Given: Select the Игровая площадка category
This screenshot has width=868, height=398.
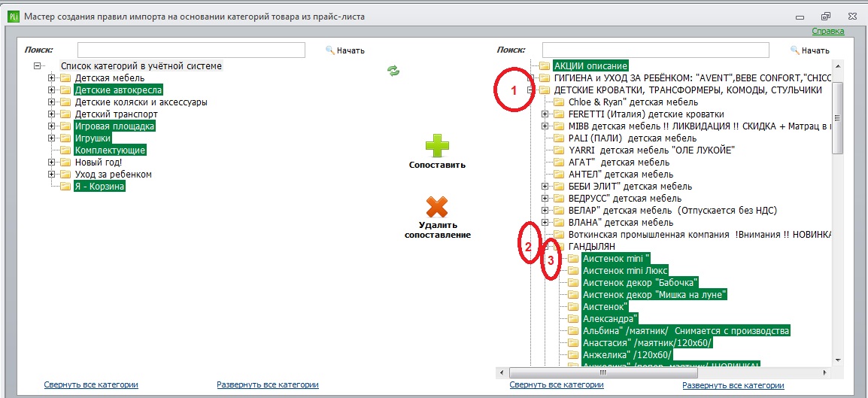Looking at the screenshot, I should (x=114, y=126).
